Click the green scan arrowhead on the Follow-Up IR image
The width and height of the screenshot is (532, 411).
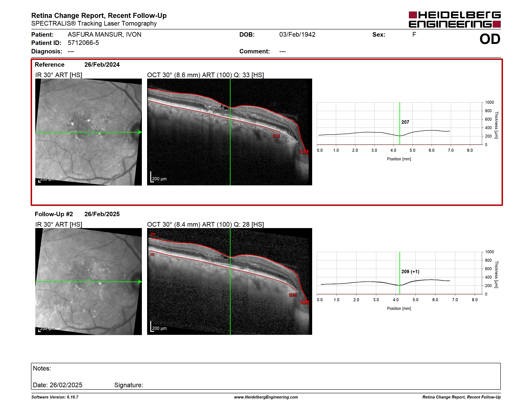(x=140, y=282)
